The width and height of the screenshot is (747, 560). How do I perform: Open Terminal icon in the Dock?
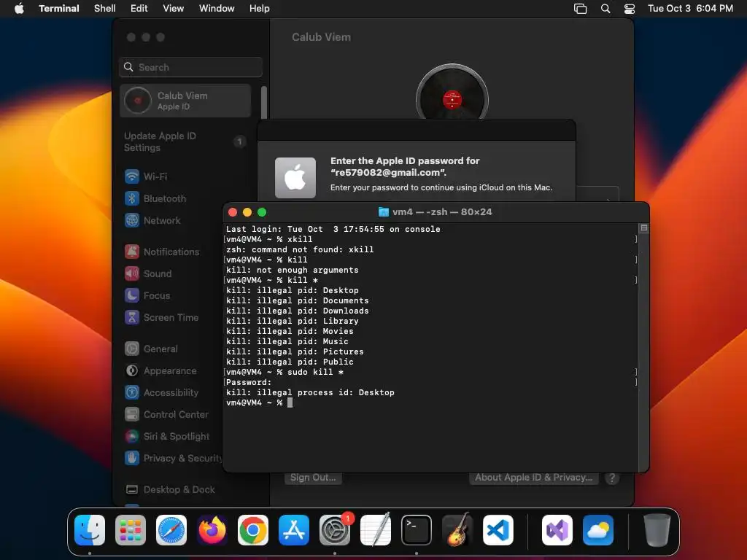(x=417, y=530)
